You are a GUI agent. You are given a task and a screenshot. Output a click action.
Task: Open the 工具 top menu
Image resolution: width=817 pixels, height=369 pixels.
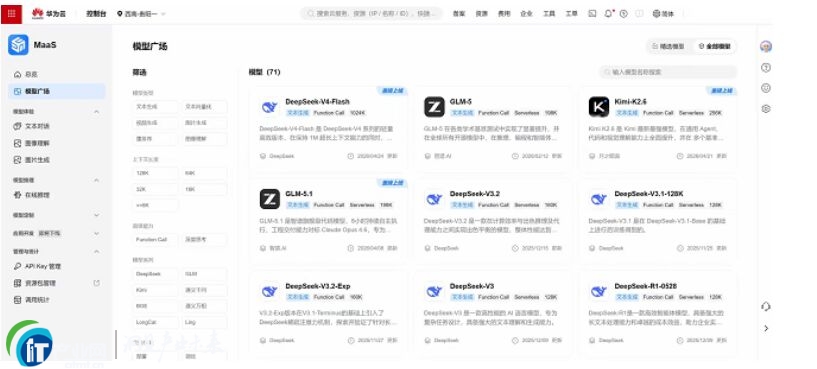point(549,14)
